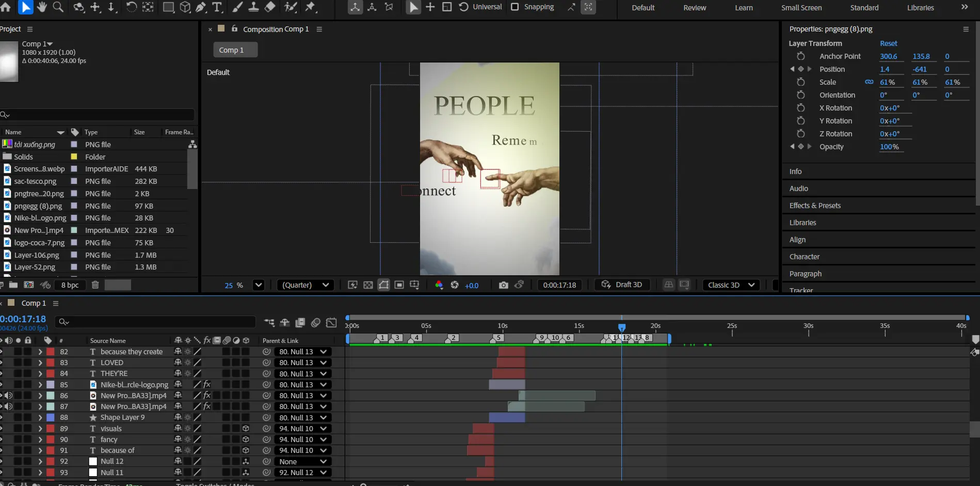
Task: Open the Quarter resolution dropdown
Action: click(x=306, y=285)
